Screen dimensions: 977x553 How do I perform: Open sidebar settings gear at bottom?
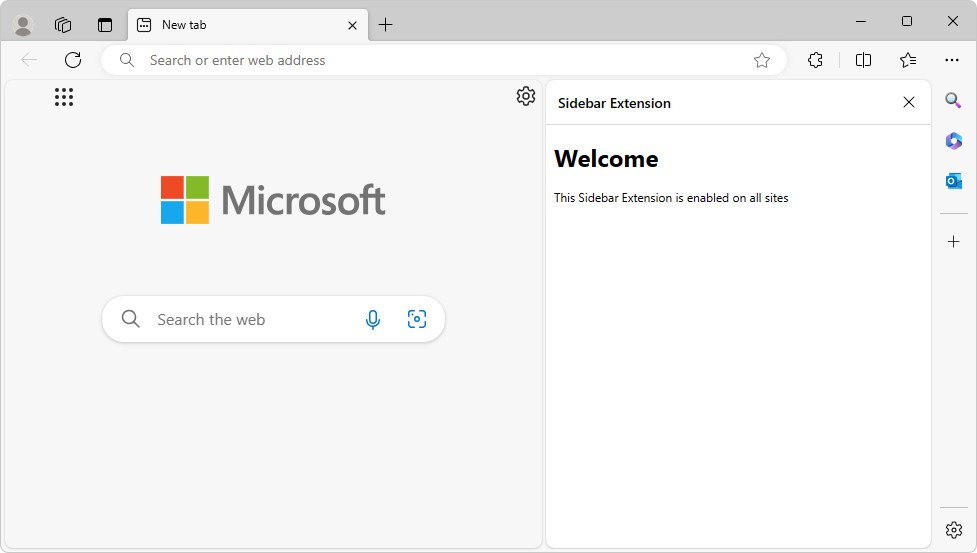(953, 530)
